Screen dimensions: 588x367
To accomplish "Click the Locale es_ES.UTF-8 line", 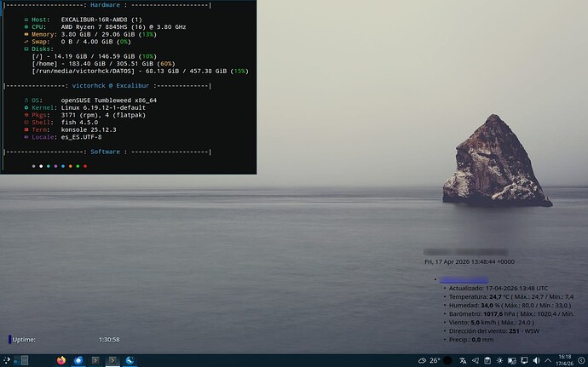I will 62,137.
